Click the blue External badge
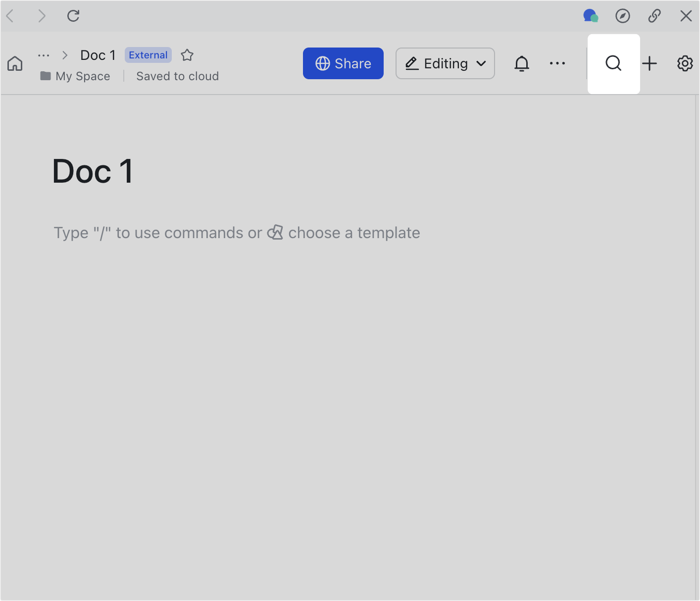This screenshot has width=700, height=601. [x=148, y=55]
